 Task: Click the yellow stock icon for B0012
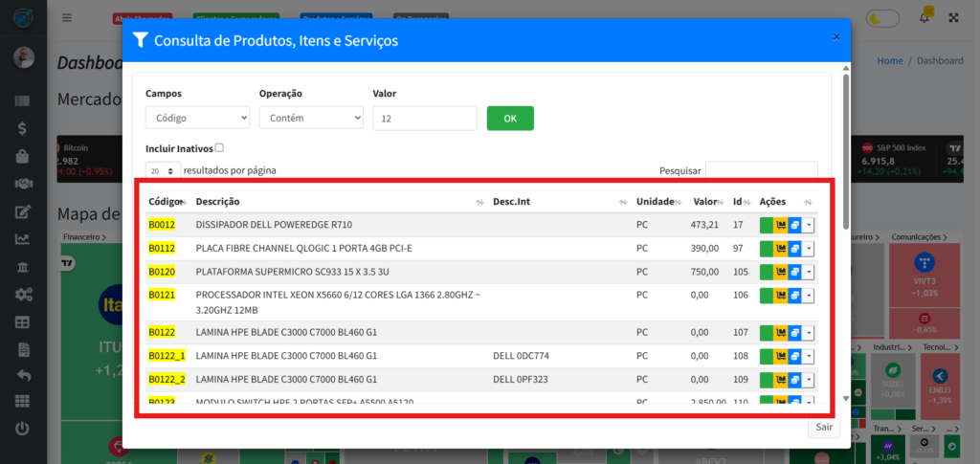click(780, 226)
